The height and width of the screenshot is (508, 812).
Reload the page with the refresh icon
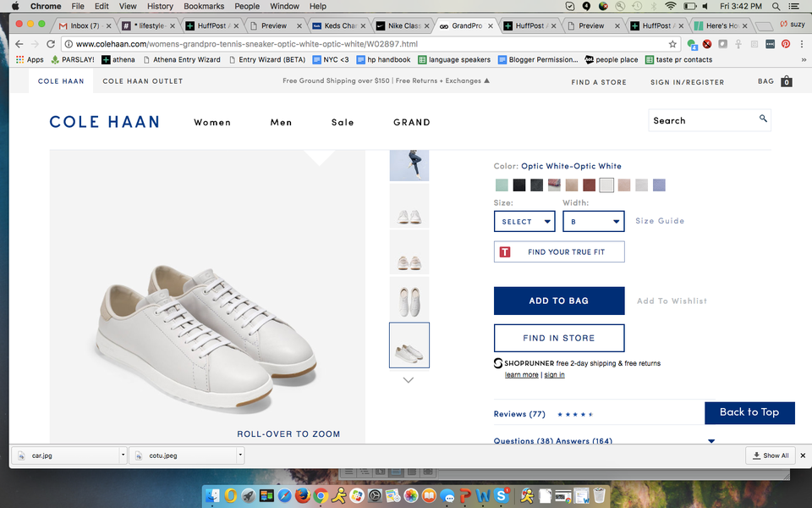click(x=51, y=44)
